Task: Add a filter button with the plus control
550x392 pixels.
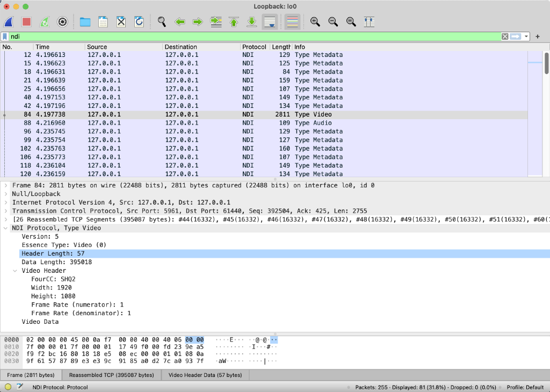Action: (538, 36)
